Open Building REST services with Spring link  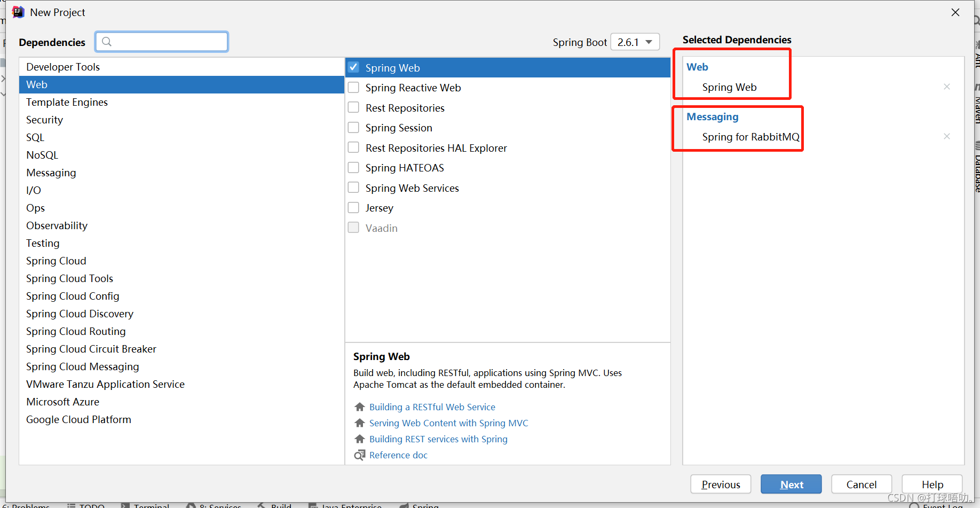pos(438,439)
